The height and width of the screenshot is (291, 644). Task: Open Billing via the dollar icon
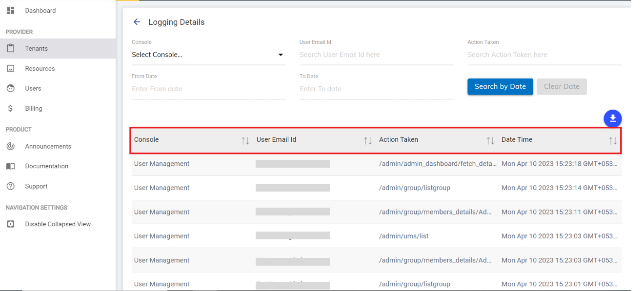tap(10, 108)
